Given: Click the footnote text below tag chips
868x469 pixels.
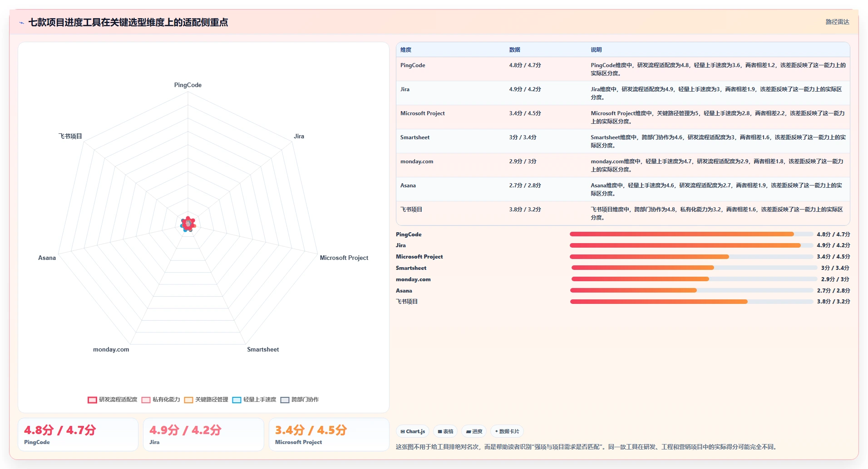Looking at the screenshot, I should (x=587, y=447).
